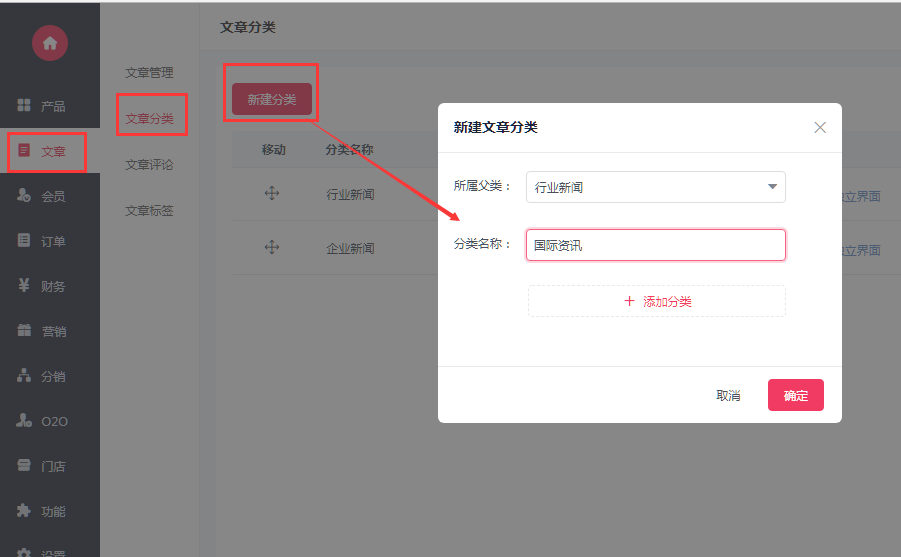Click the 取消 cancel button
The height and width of the screenshot is (557, 901).
[728, 395]
